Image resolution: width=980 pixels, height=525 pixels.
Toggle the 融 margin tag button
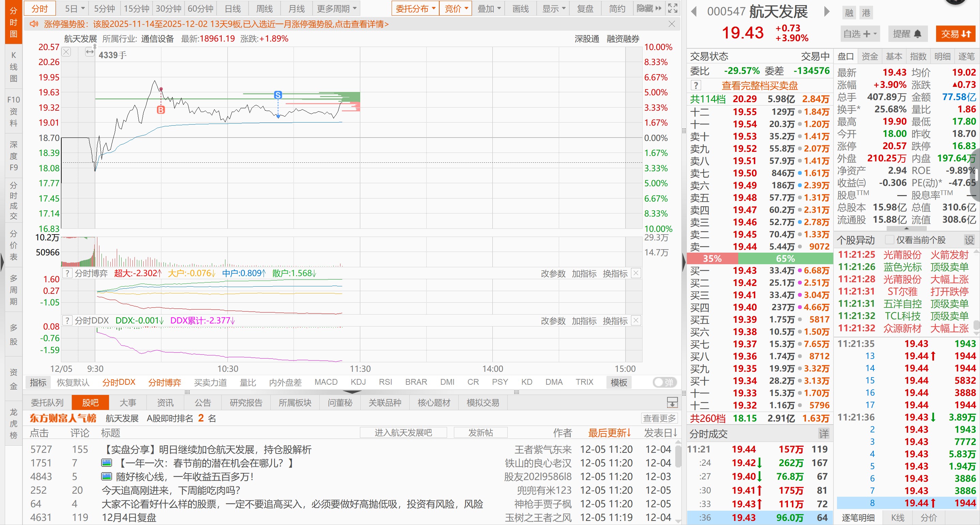(849, 13)
